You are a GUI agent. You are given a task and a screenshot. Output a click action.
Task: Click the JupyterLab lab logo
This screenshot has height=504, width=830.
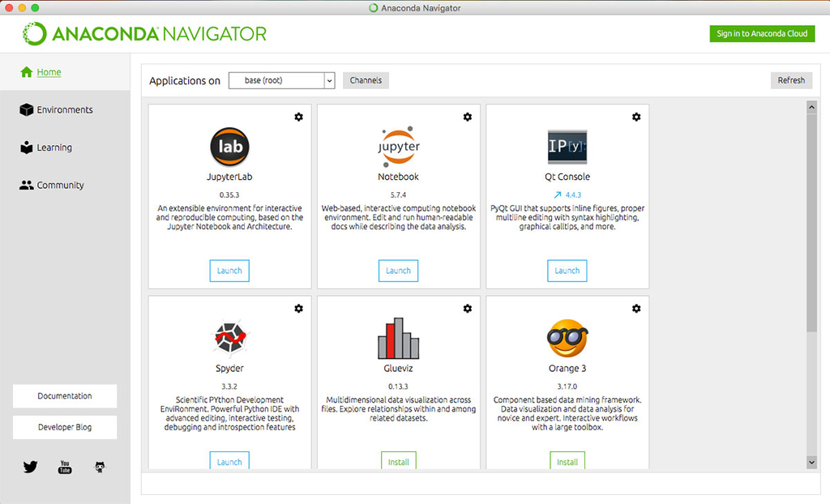pos(229,147)
